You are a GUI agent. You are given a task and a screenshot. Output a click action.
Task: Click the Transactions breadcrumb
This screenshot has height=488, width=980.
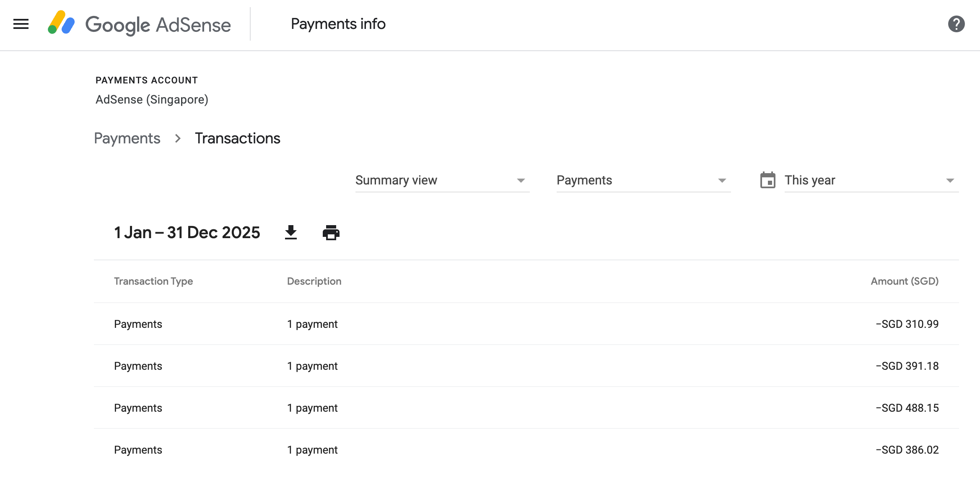pos(237,138)
